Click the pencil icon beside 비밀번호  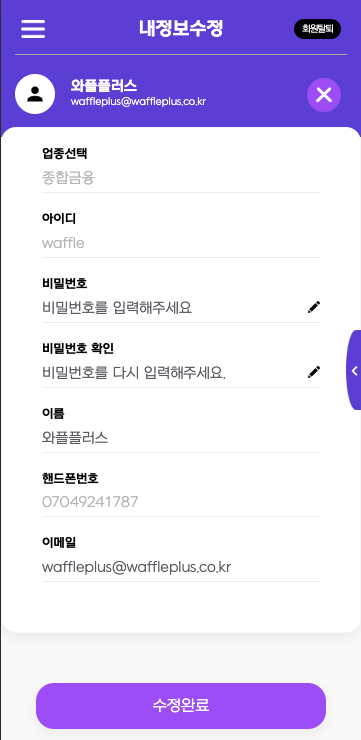pos(314,307)
